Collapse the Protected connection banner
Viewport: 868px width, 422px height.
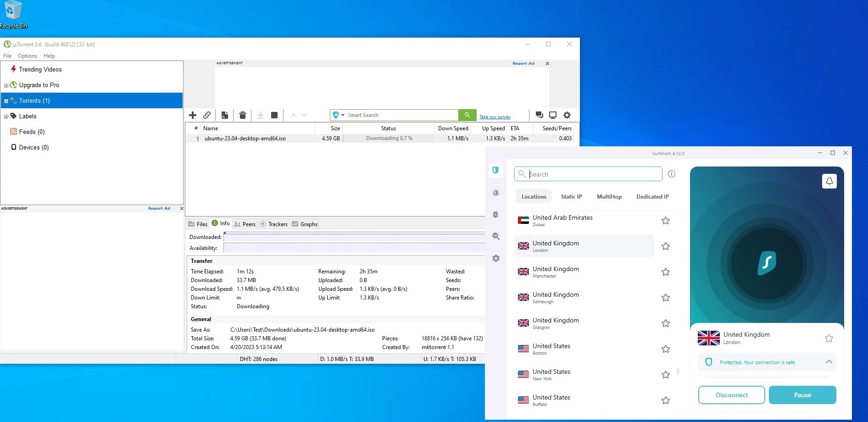click(829, 362)
